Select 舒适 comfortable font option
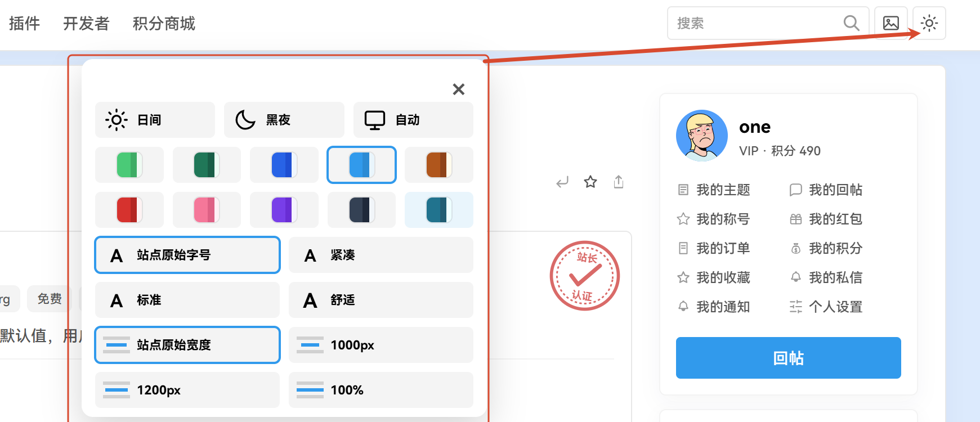This screenshot has width=980, height=422. [381, 300]
